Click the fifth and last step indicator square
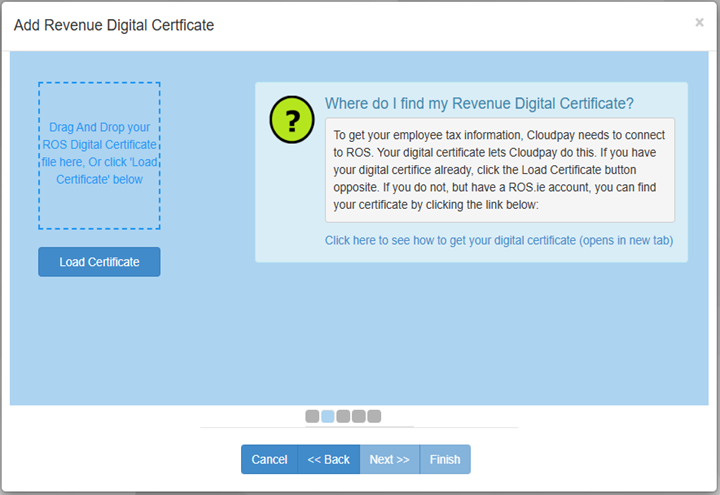 [x=374, y=416]
